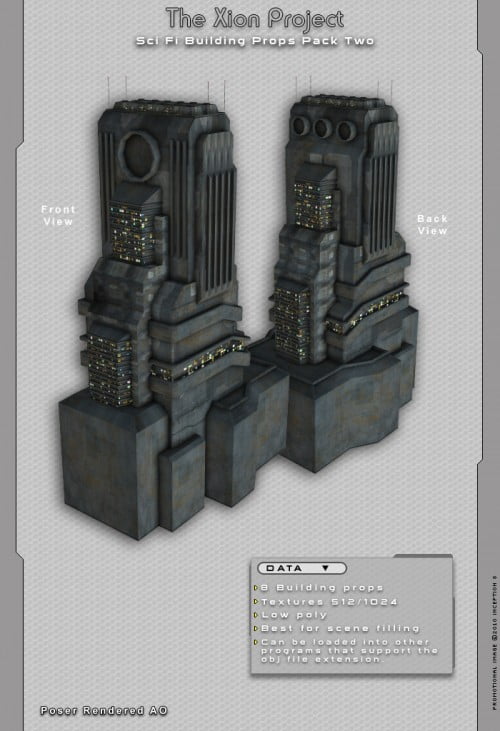Click bullet icon beside '8 Building props'
500x731 pixels.
[256, 587]
